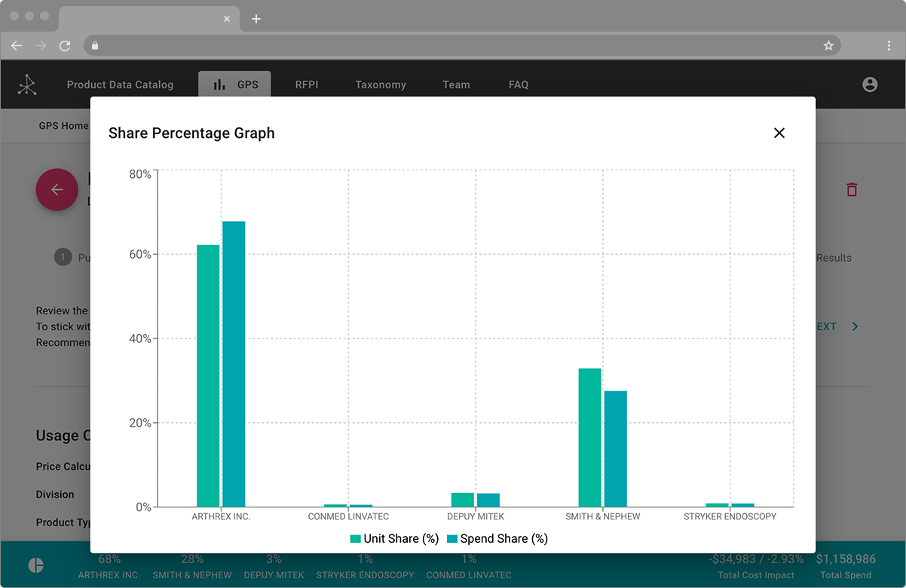906x588 pixels.
Task: Click the SMITH & NEPHEW axis label
Action: pos(603,517)
